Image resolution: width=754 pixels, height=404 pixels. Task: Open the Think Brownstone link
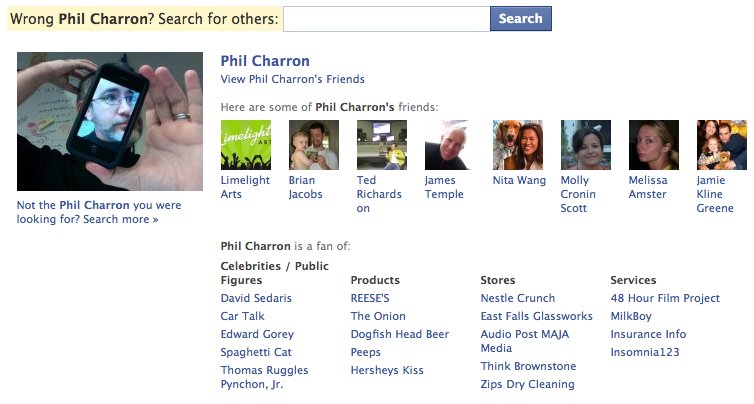coord(528,366)
